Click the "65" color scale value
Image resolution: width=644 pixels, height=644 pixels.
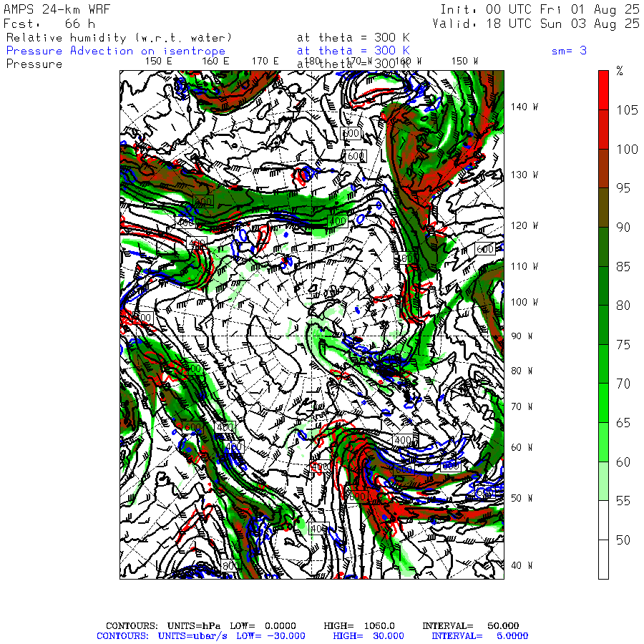point(623,423)
